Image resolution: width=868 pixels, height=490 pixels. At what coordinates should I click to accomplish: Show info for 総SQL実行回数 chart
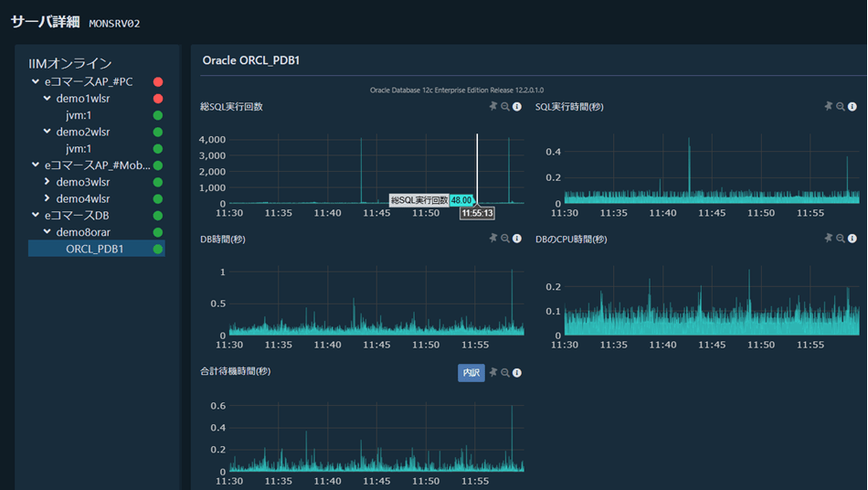517,106
